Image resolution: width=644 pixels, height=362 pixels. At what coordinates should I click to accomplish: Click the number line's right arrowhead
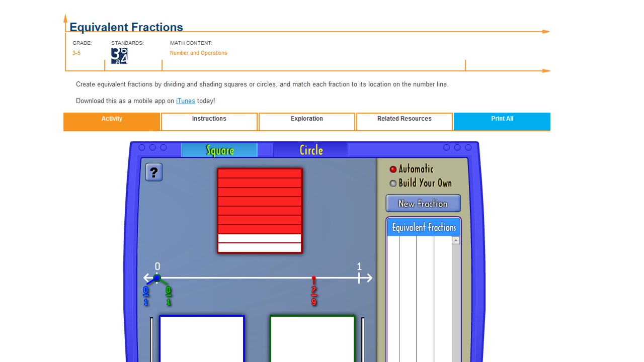click(x=369, y=278)
